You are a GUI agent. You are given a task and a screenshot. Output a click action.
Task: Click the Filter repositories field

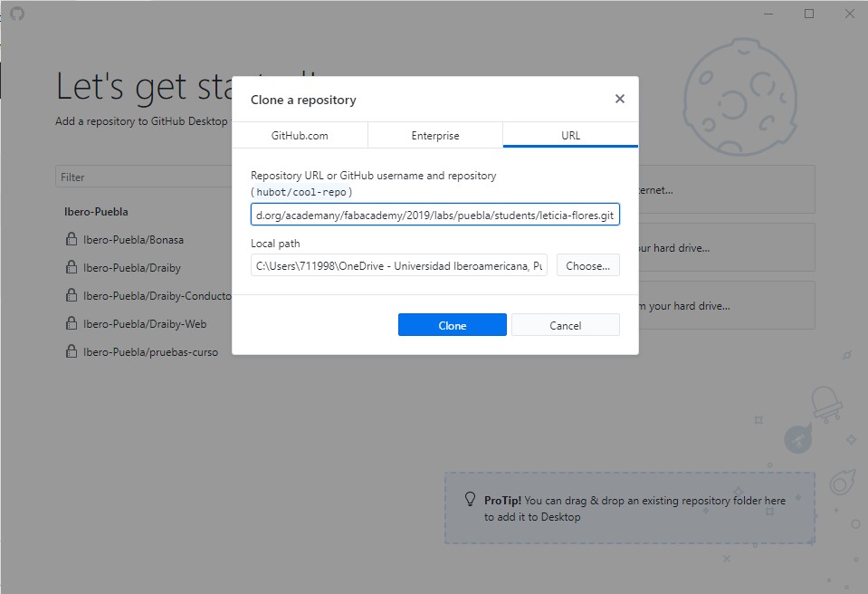144,177
